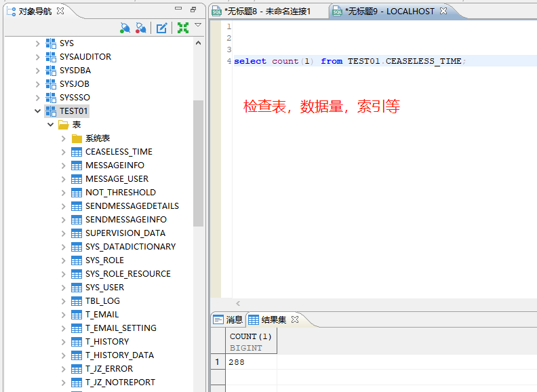This screenshot has width=537, height=392.
Task: Expand the SYSAUDITOR schema node
Action: (x=38, y=57)
